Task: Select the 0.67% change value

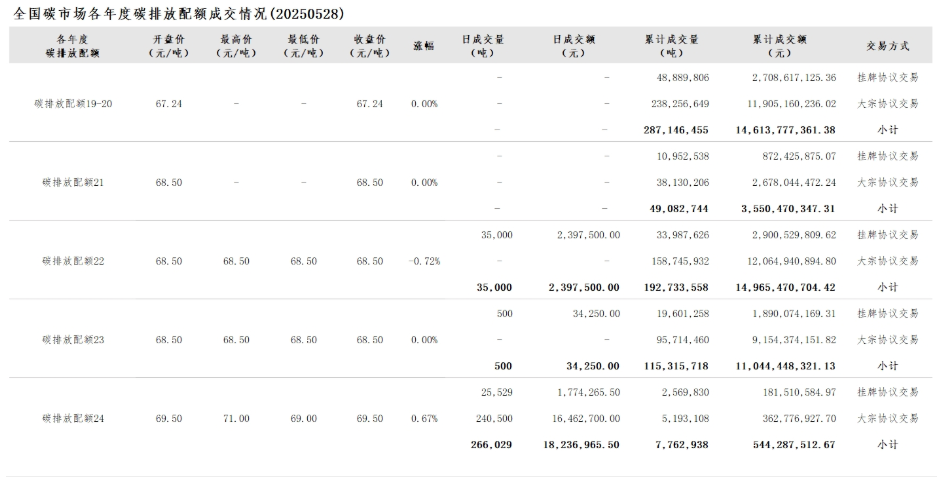Action: pos(424,419)
